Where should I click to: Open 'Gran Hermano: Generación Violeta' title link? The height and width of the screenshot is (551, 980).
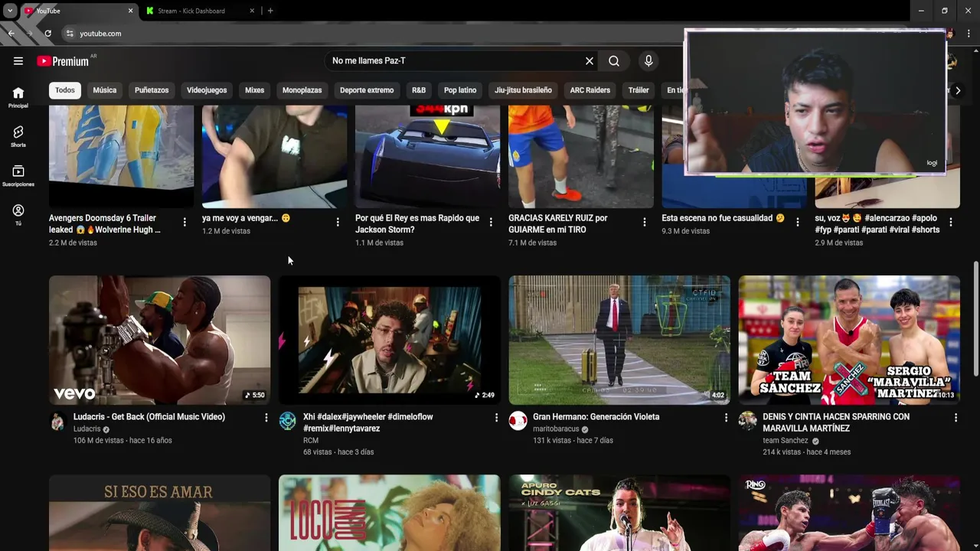point(596,417)
